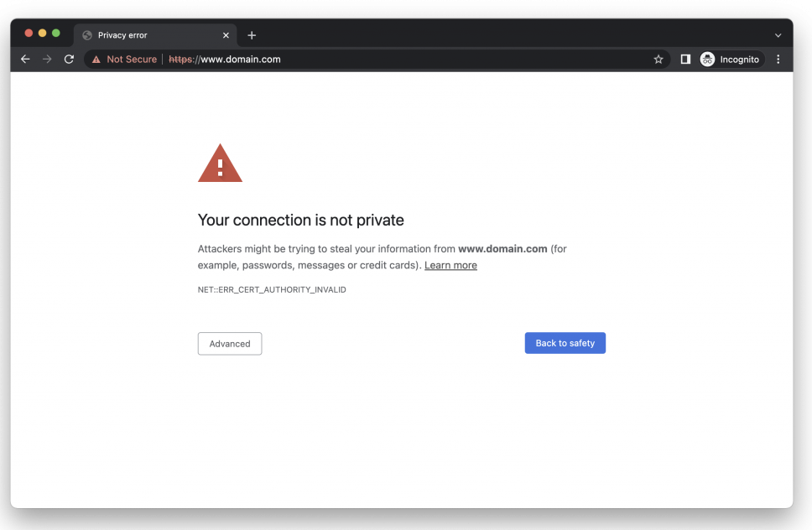Open the Learn more link
The image size is (812, 530).
(450, 265)
